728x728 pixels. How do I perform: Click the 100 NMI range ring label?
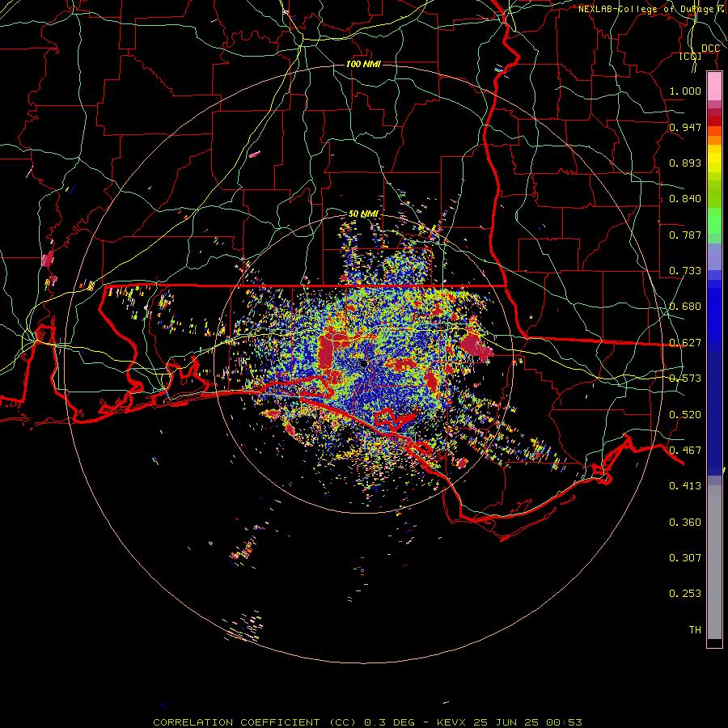click(x=363, y=64)
